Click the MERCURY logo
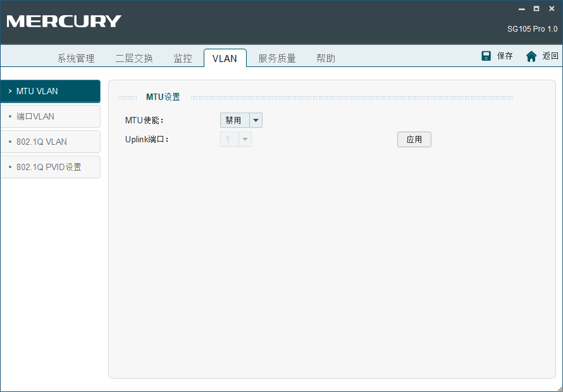563x392 pixels. tap(64, 21)
